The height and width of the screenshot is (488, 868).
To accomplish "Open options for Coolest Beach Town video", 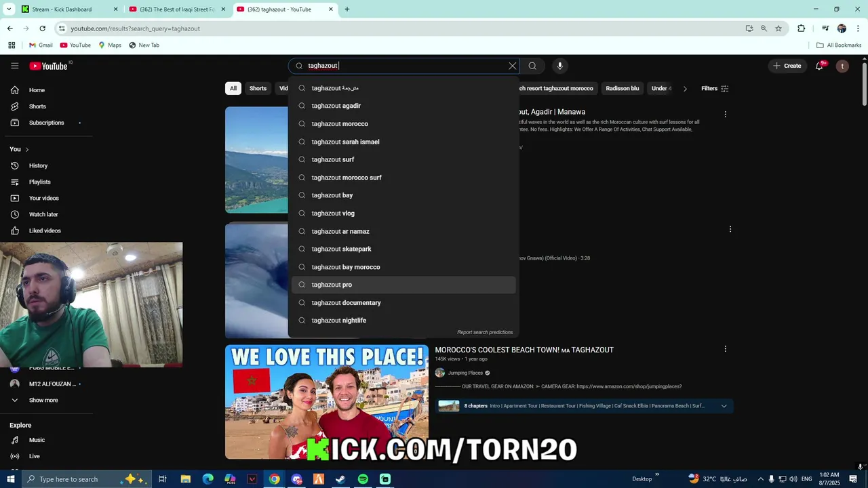I will point(725,349).
